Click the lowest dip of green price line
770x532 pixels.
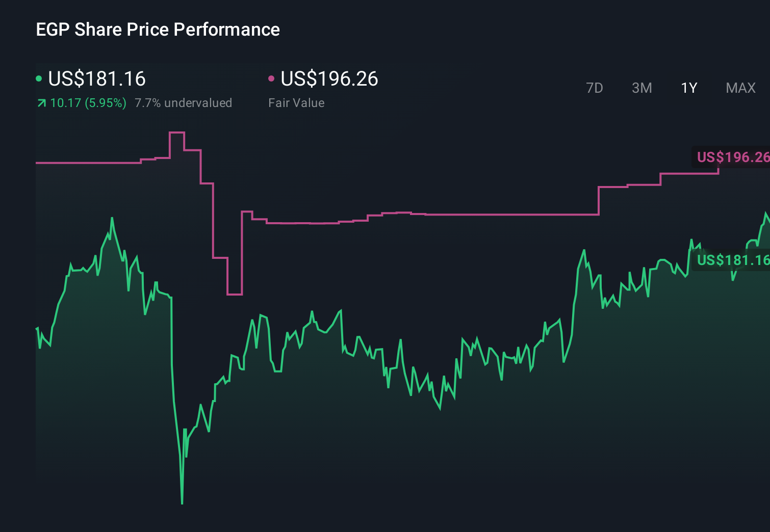click(182, 503)
